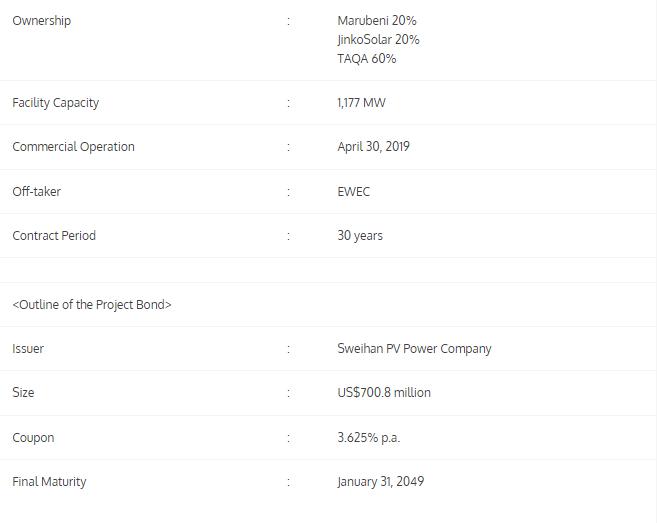Click the 3.625% p.a. coupon value
Image resolution: width=657 pixels, height=523 pixels.
pos(369,438)
